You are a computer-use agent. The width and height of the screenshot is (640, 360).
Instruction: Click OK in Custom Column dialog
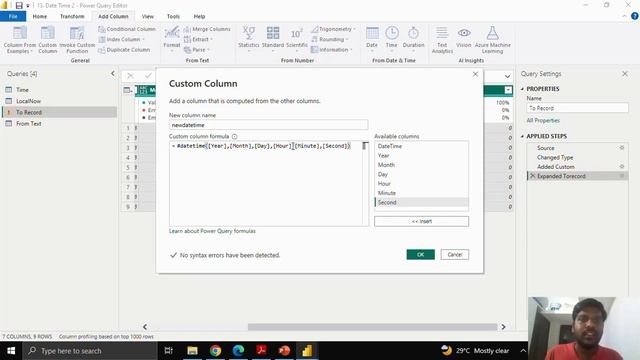click(420, 255)
